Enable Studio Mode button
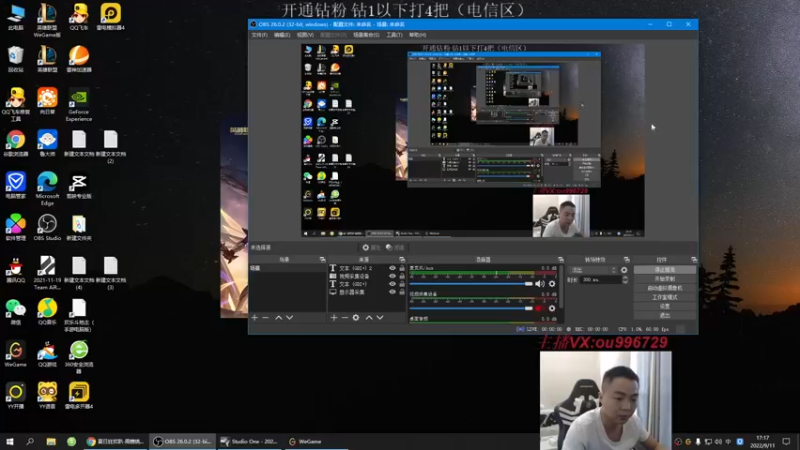Image resolution: width=800 pixels, height=450 pixels. pyautogui.click(x=664, y=297)
